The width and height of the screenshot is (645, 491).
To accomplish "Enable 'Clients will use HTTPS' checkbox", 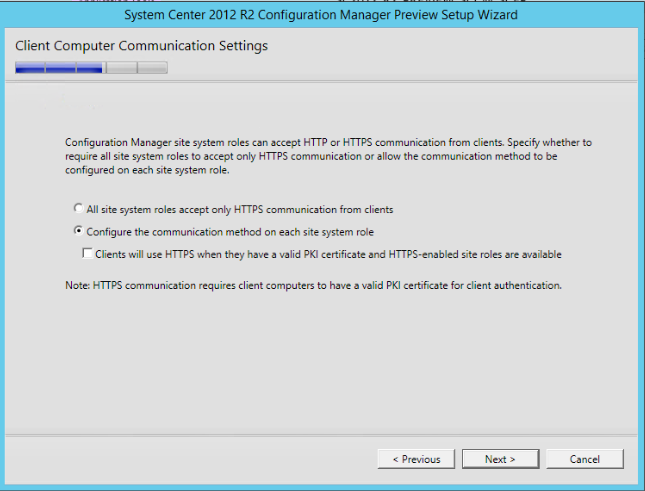I will pyautogui.click(x=87, y=254).
